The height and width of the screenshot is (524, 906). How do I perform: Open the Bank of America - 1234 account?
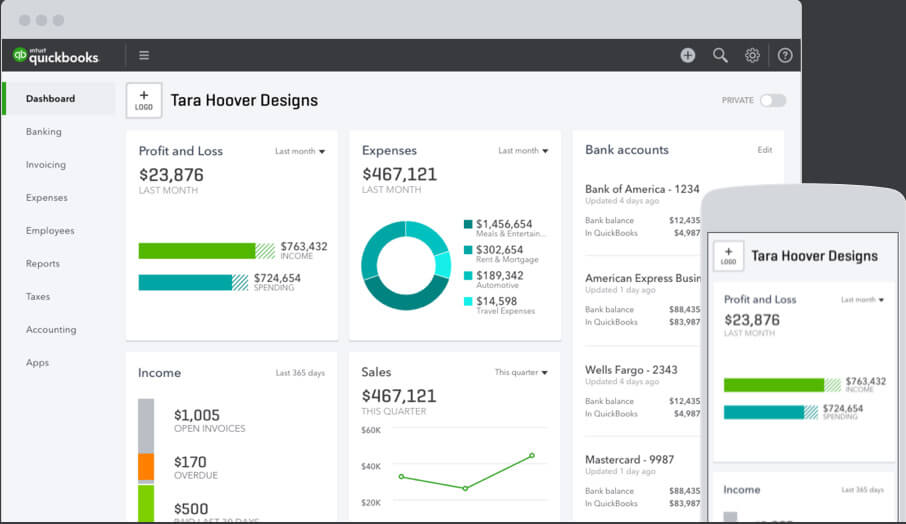(642, 189)
